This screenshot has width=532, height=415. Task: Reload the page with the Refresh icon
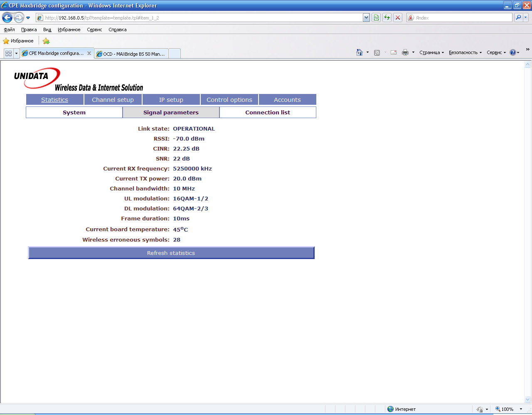click(387, 18)
